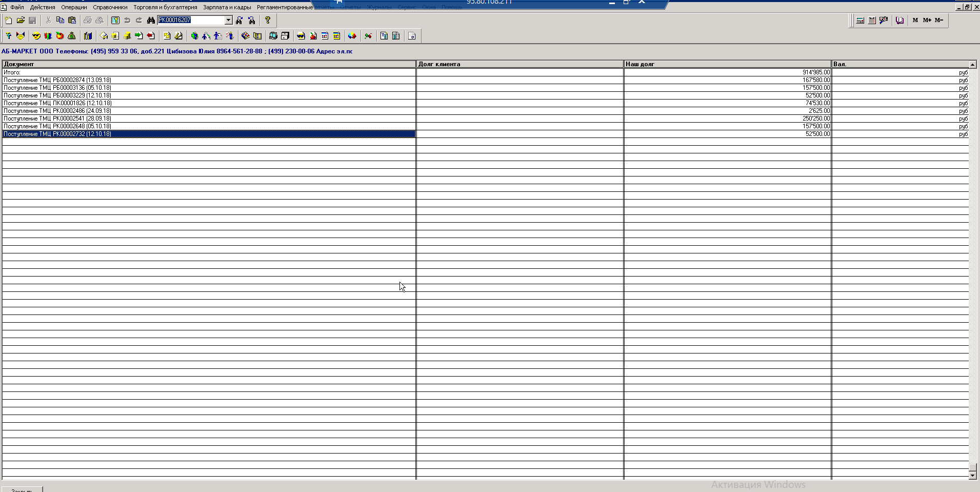Open the Справочники menu
This screenshot has width=980, height=492.
pyautogui.click(x=110, y=7)
